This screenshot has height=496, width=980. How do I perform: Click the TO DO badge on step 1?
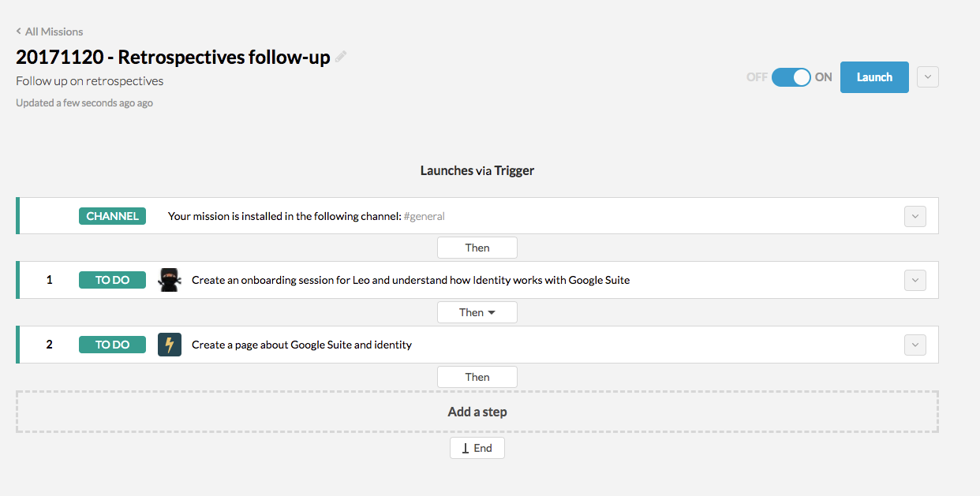coord(112,280)
